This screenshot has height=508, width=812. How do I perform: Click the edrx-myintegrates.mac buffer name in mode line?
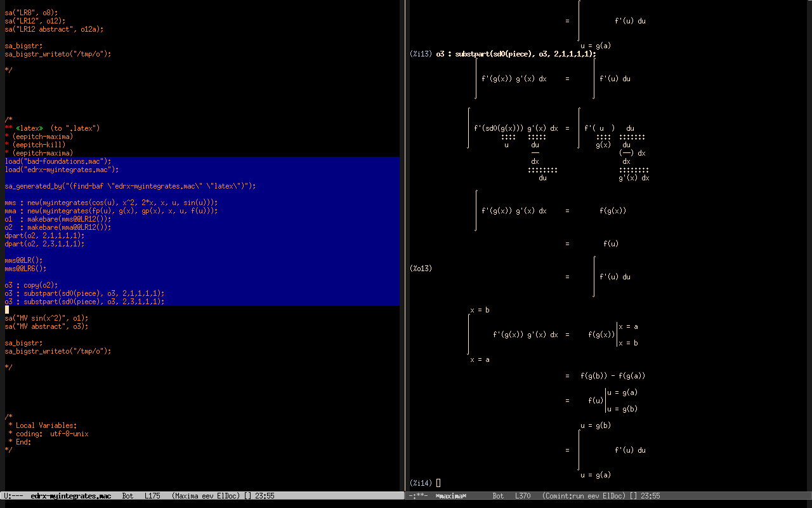70,496
